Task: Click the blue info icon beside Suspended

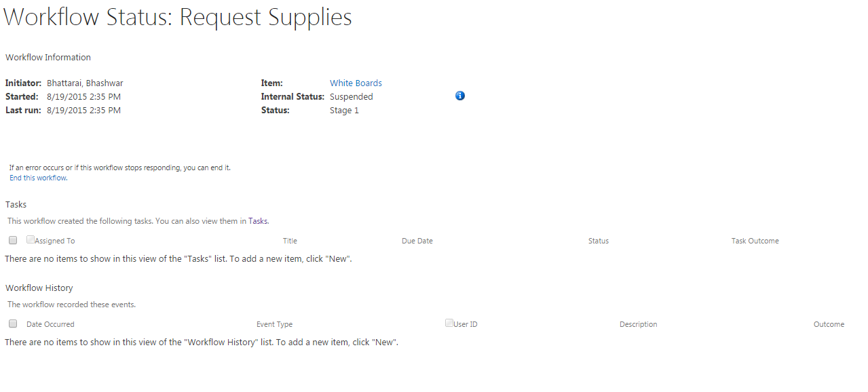Action: pyautogui.click(x=460, y=96)
